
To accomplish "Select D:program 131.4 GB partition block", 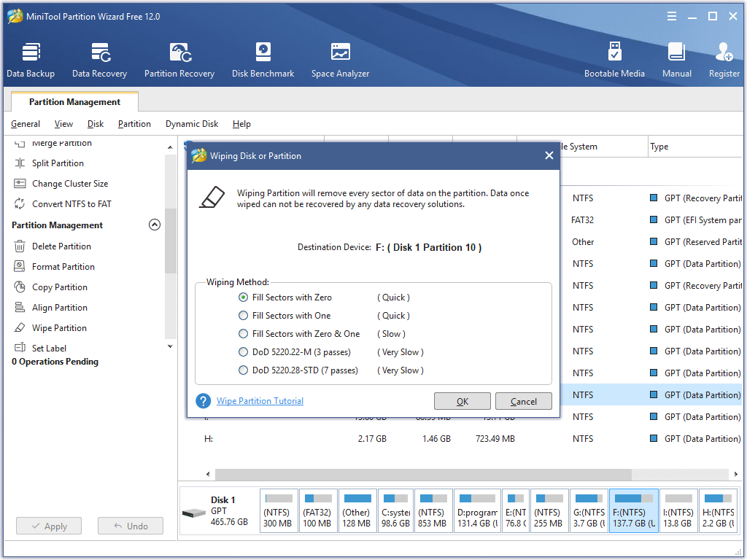I will pos(477,511).
